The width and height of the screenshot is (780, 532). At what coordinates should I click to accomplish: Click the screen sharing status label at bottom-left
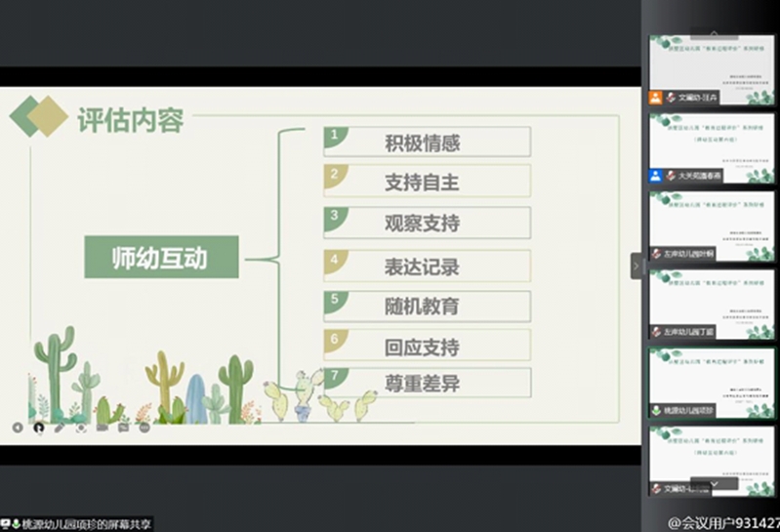(76, 523)
